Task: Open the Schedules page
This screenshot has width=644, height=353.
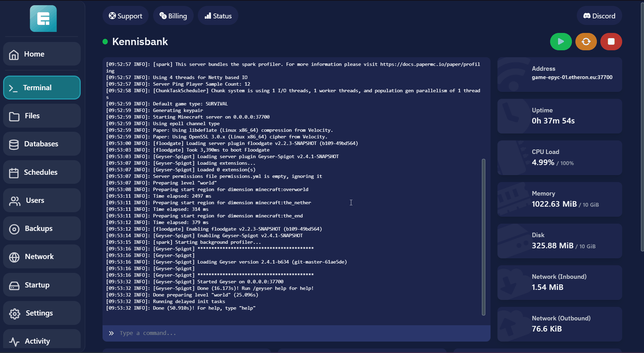Action: coord(42,172)
